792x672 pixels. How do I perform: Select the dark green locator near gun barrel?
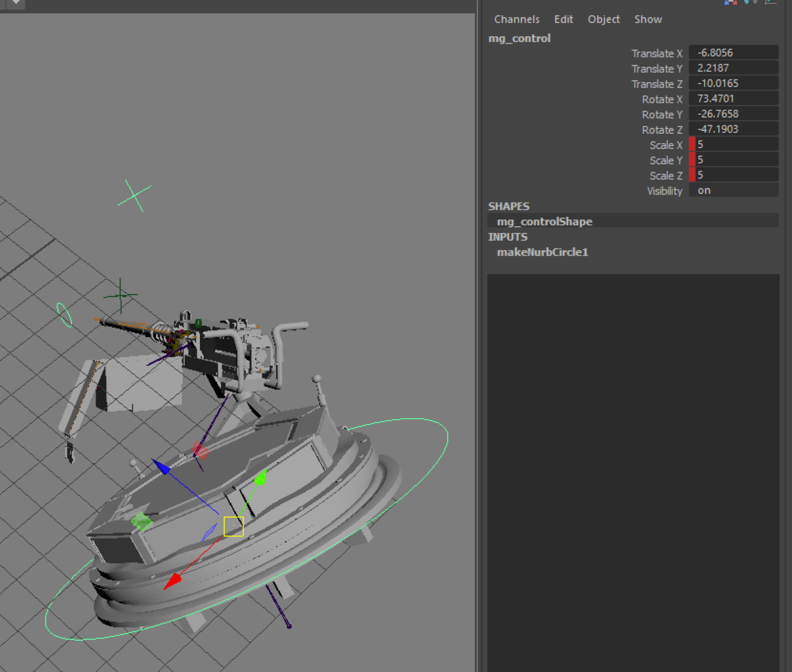[120, 295]
